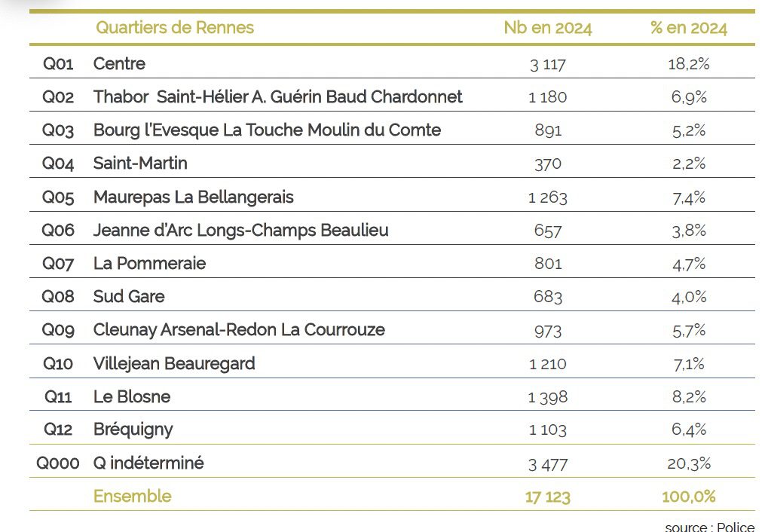The image size is (765, 532).
Task: Click the Q02 district code
Action: (x=58, y=97)
